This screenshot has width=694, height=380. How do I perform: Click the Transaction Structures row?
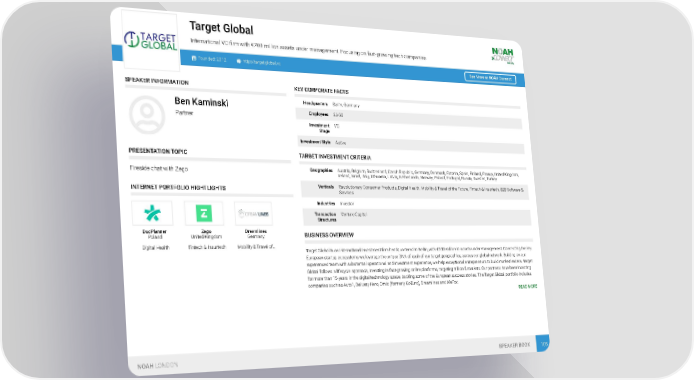(x=416, y=217)
